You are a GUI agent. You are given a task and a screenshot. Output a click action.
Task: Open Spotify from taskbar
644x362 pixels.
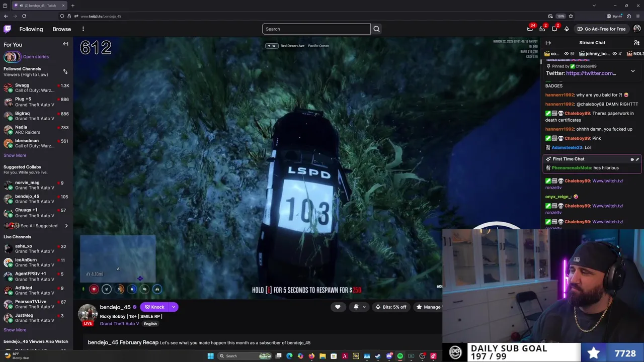pyautogui.click(x=400, y=356)
